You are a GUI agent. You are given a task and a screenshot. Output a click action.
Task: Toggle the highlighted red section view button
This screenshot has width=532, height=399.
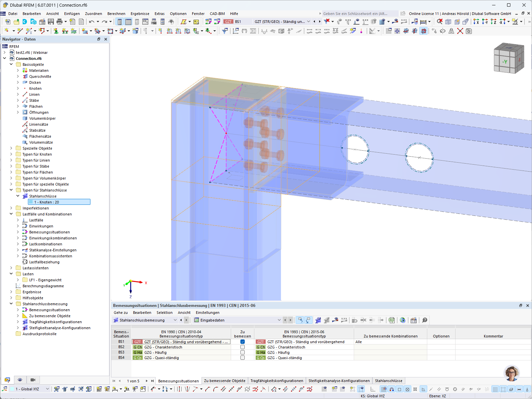click(424, 31)
